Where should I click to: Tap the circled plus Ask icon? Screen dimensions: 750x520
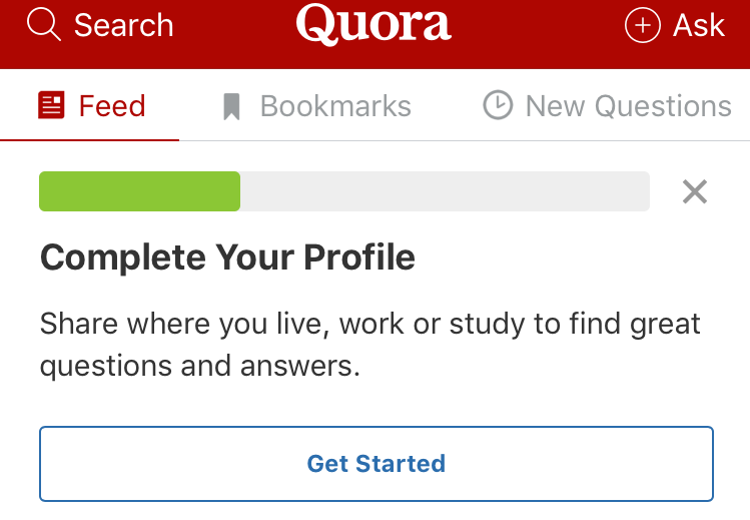pos(642,25)
